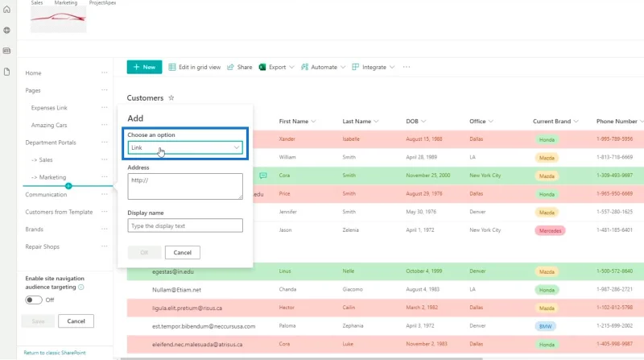Follow the Return to classic SharePoint link
This screenshot has width=644, height=360.
coord(55,353)
